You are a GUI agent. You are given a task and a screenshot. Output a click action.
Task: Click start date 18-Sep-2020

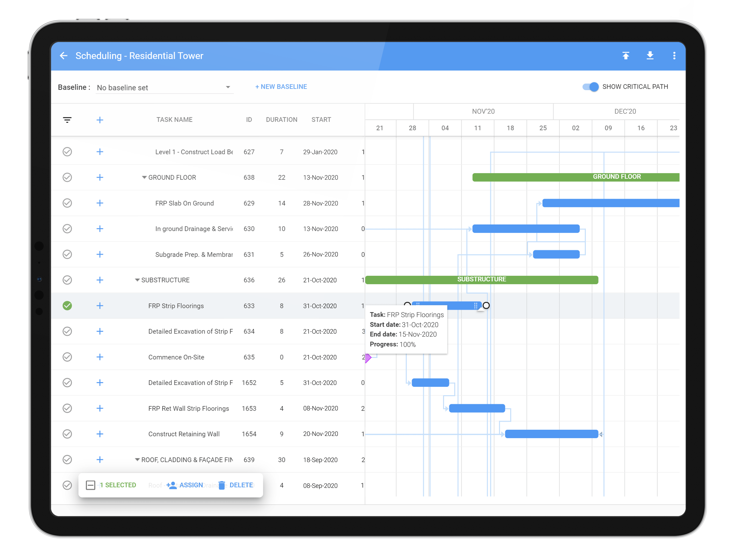(x=321, y=460)
